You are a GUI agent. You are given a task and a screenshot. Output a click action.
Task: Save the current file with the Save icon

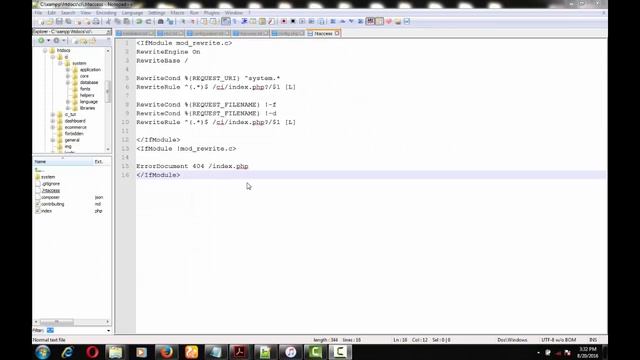pyautogui.click(x=59, y=21)
